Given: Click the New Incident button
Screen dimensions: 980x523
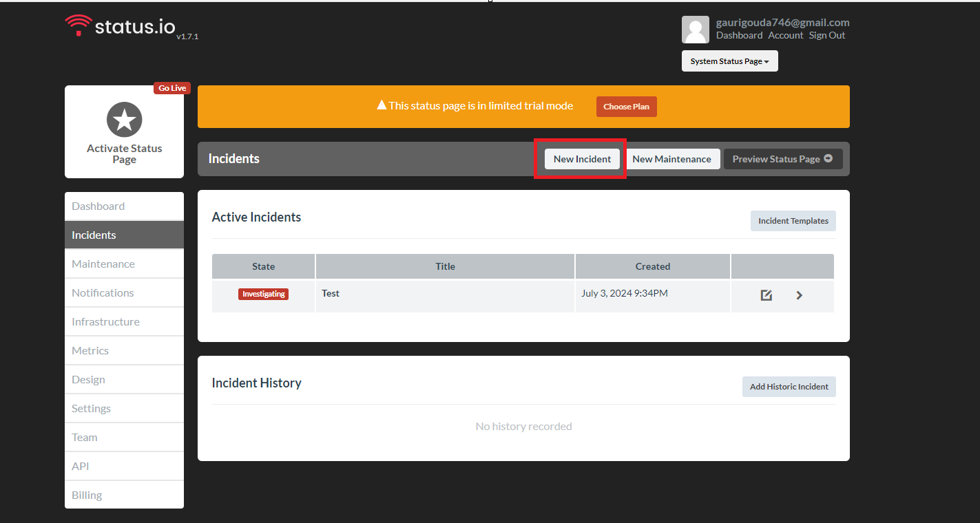Looking at the screenshot, I should [x=581, y=158].
